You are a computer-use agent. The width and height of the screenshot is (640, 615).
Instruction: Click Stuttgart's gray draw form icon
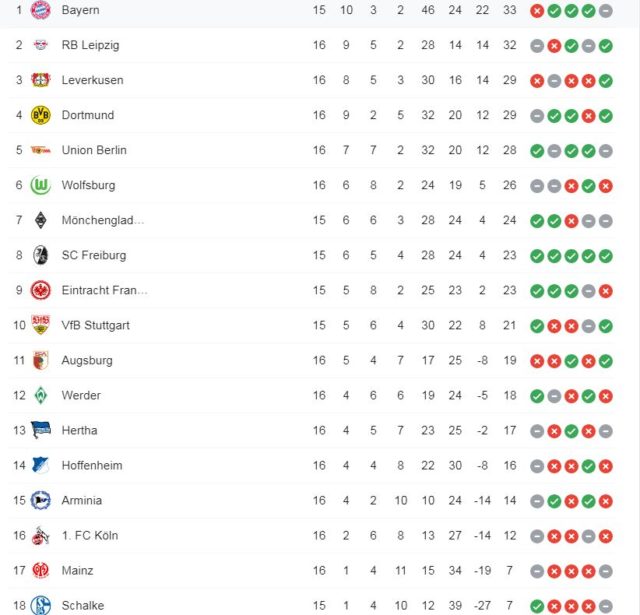click(x=589, y=325)
